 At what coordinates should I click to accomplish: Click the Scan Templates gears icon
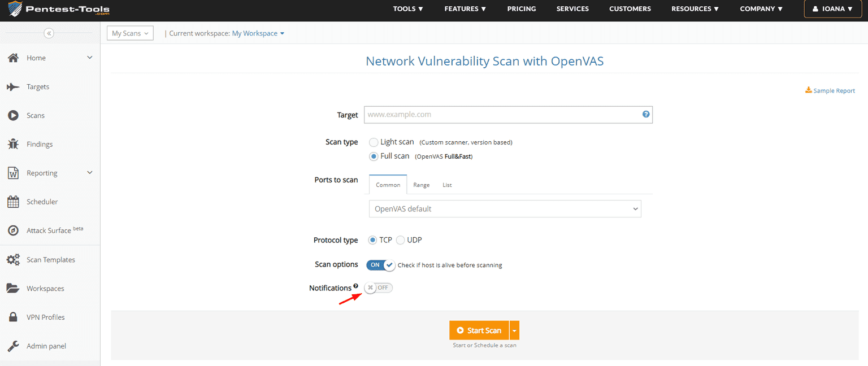tap(13, 260)
